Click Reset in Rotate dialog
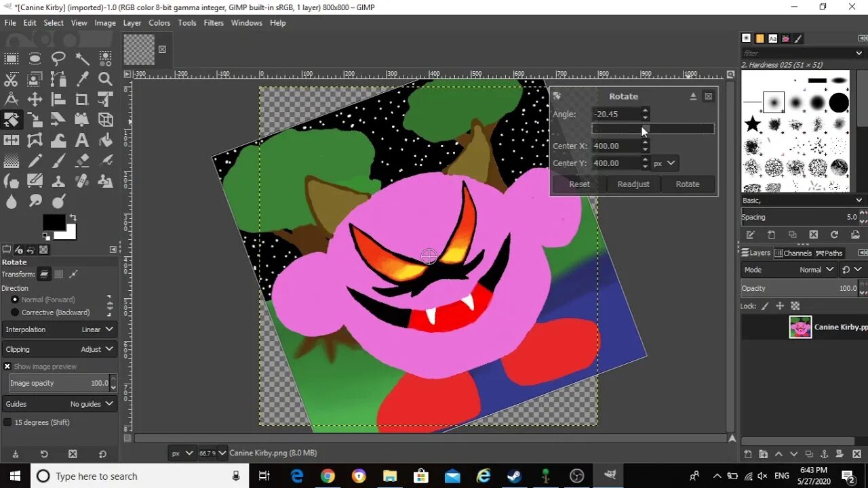This screenshot has width=868, height=488. point(579,184)
